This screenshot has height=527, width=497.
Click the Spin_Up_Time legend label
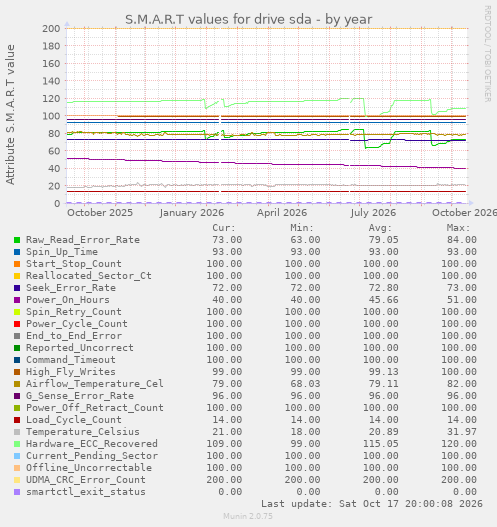(62, 252)
